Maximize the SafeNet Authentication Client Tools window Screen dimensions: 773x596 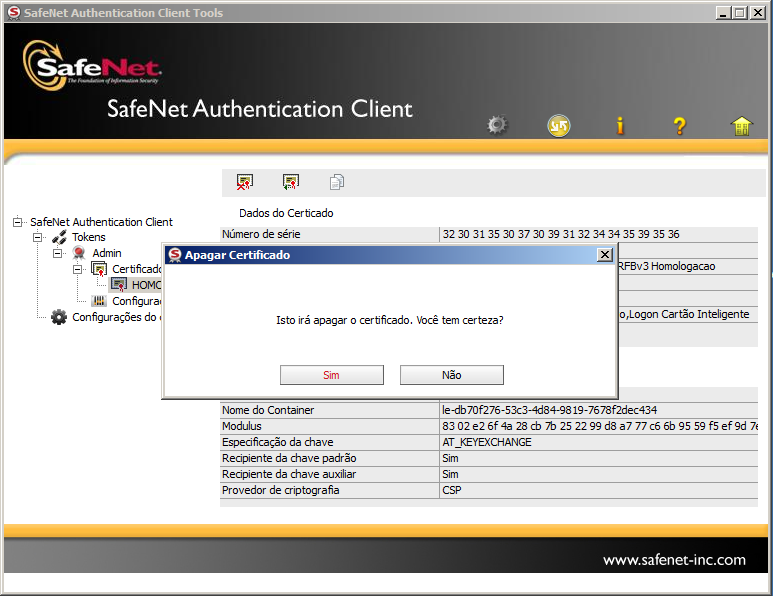click(x=739, y=12)
